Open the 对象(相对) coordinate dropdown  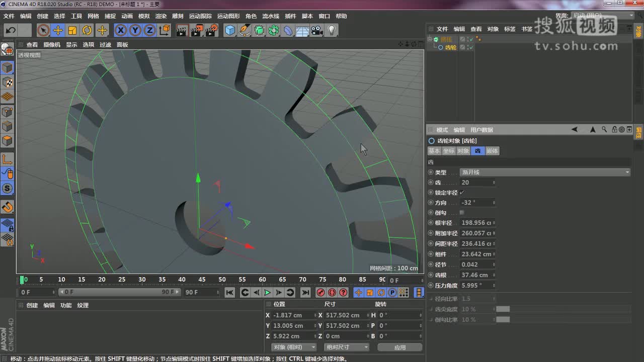[293, 347]
